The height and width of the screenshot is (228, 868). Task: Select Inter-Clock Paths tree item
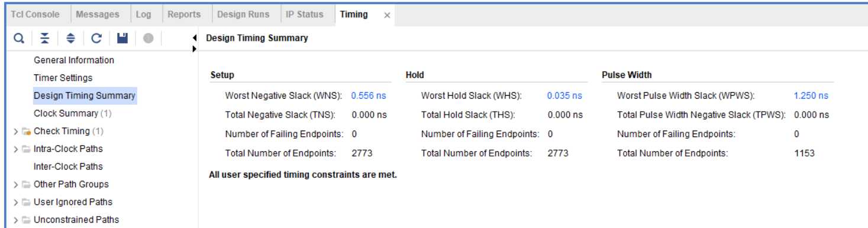click(x=68, y=167)
